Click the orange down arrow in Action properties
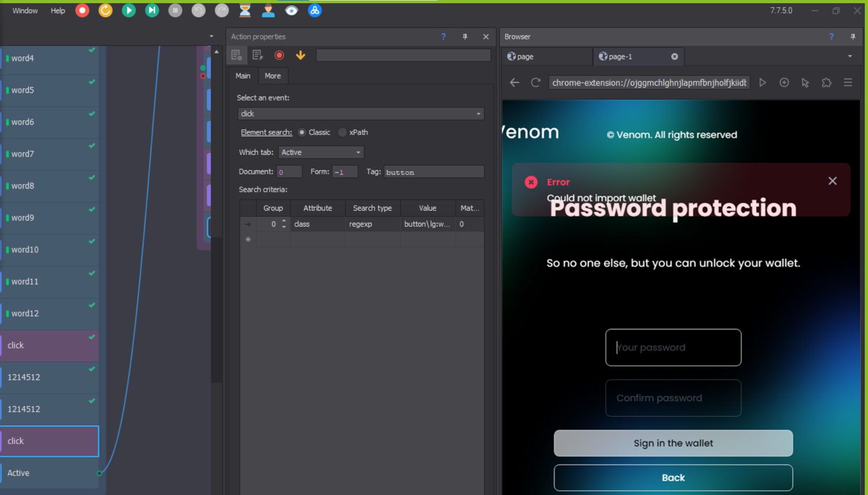 click(x=300, y=55)
